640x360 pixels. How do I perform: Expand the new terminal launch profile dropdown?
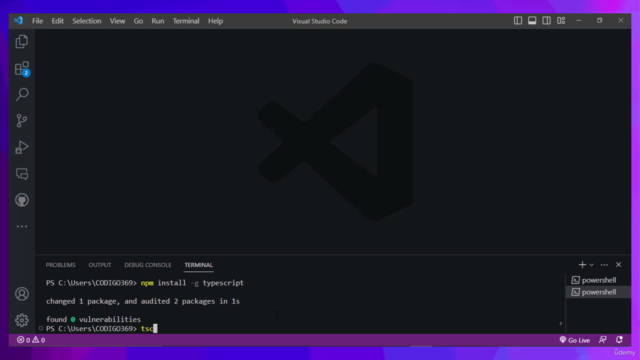(591, 265)
